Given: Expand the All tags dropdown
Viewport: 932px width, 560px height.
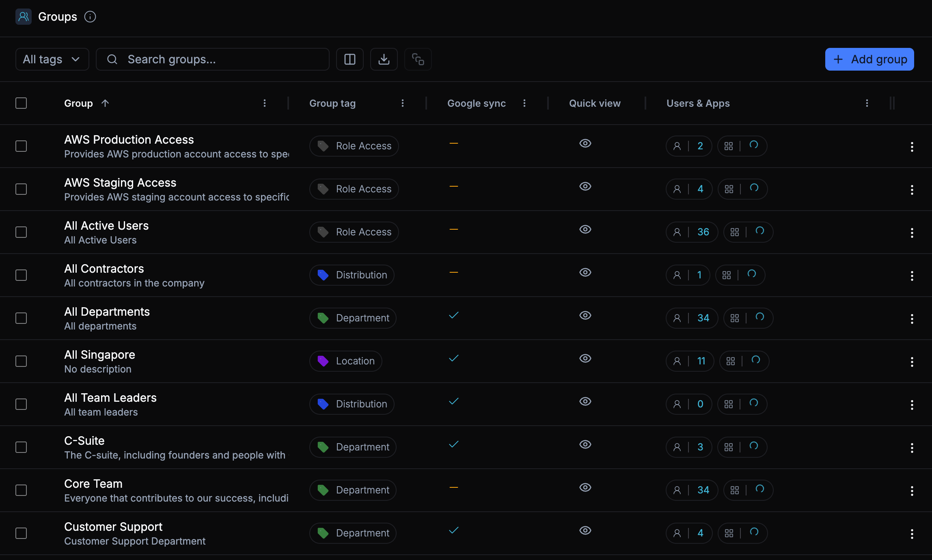Looking at the screenshot, I should pos(52,59).
